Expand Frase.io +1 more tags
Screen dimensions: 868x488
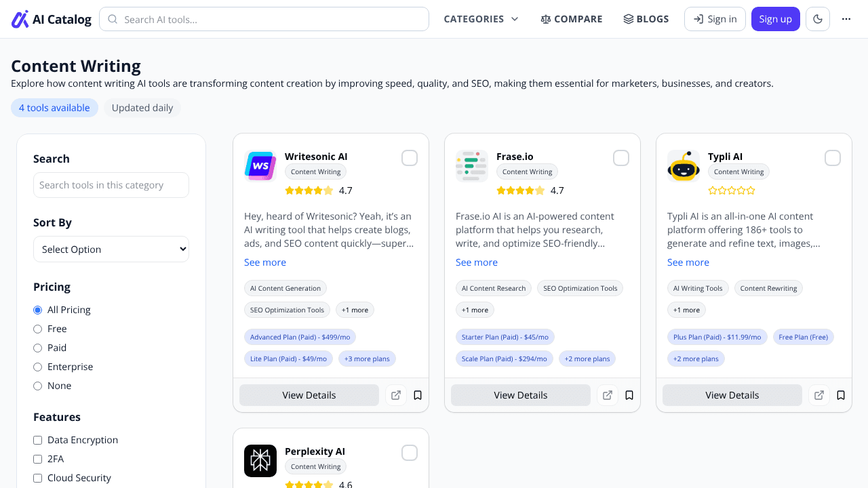click(475, 310)
